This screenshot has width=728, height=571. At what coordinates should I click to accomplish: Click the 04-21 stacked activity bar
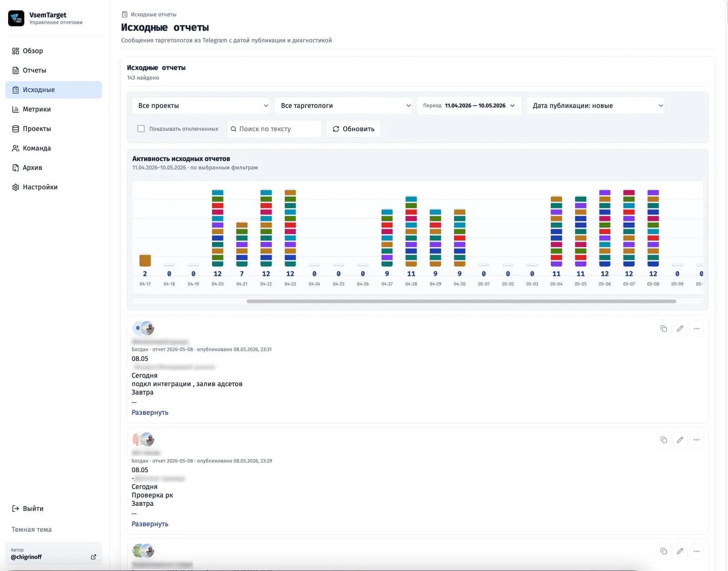pyautogui.click(x=242, y=245)
